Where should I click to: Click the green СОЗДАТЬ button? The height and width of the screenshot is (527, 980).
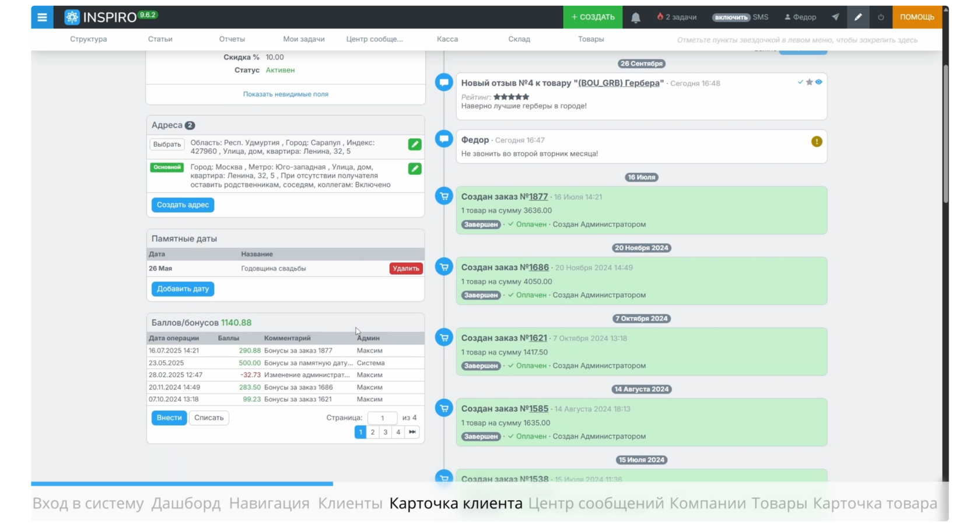pos(593,17)
